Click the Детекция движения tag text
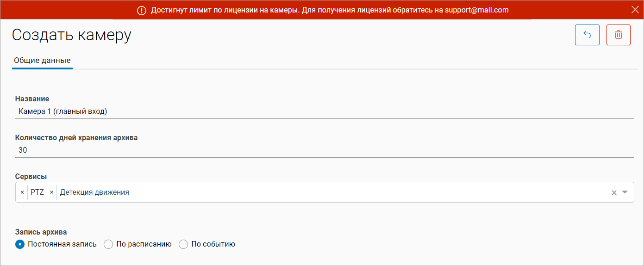 [x=94, y=192]
